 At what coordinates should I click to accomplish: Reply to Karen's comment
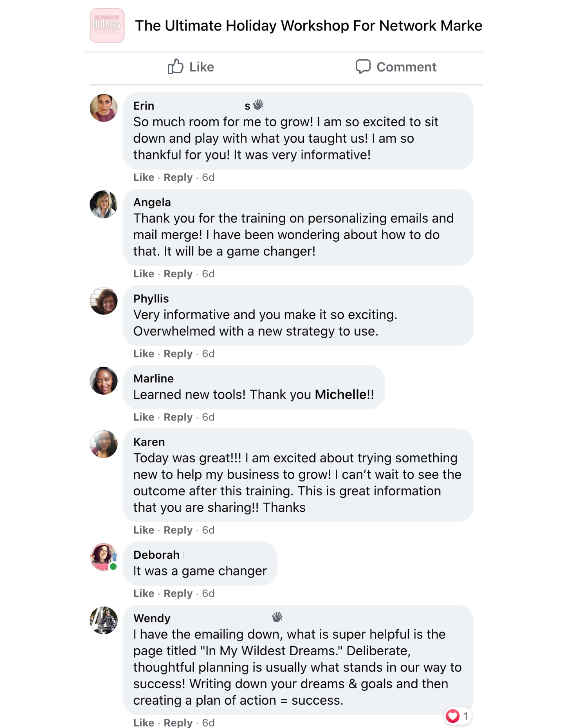click(178, 530)
